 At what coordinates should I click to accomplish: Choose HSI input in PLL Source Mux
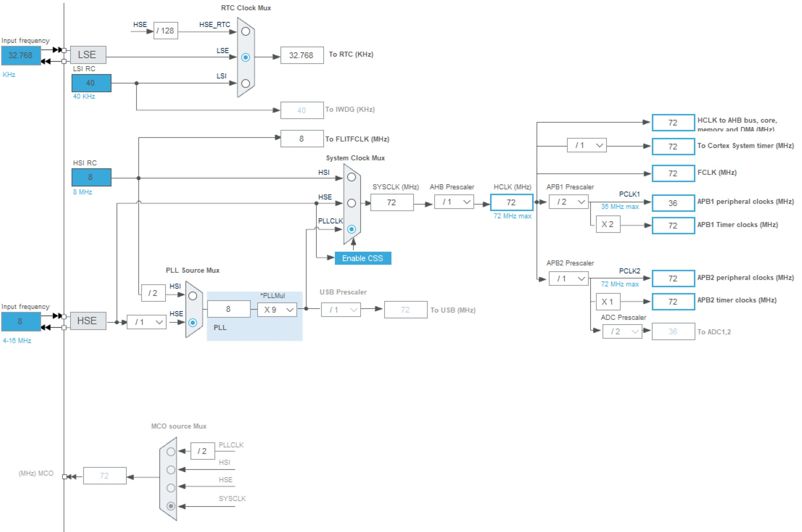point(192,296)
